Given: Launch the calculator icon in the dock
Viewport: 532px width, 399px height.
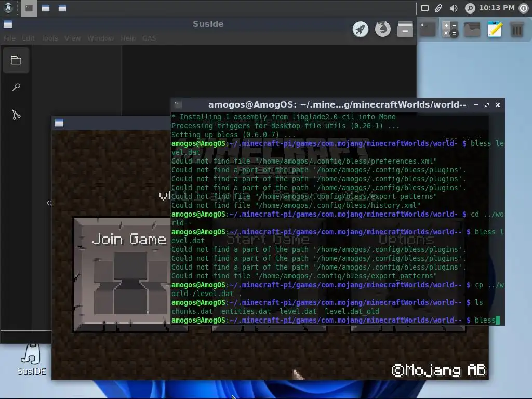Looking at the screenshot, I should [x=450, y=29].
